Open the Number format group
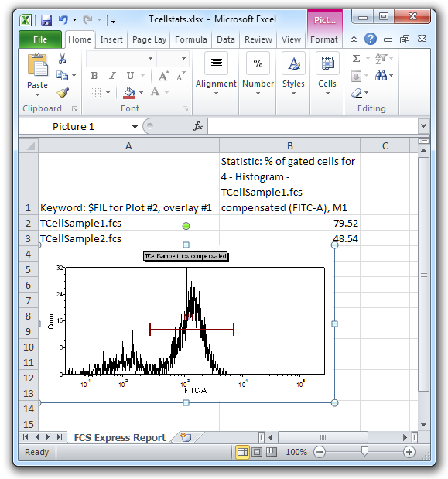Image resolution: width=448 pixels, height=479 pixels. (x=258, y=74)
